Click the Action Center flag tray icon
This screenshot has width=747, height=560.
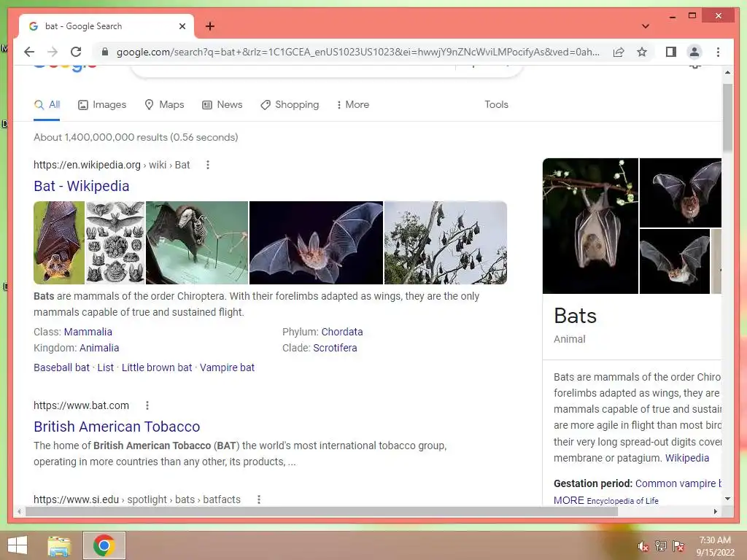pos(678,545)
